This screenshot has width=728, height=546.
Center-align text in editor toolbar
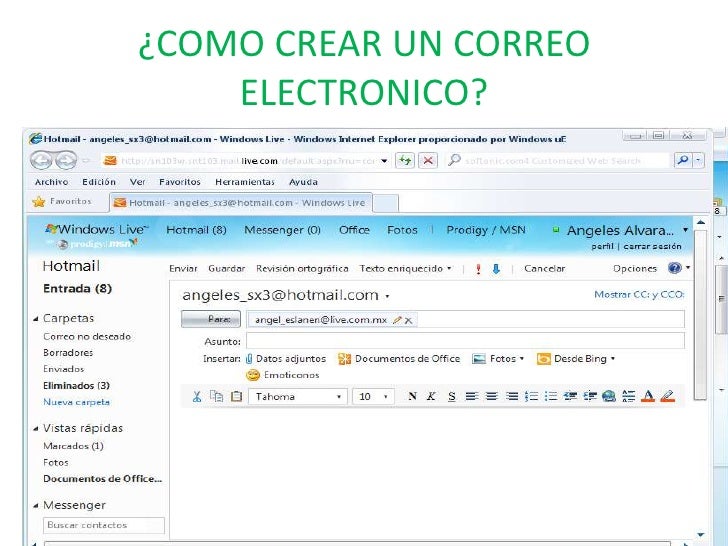click(x=492, y=396)
